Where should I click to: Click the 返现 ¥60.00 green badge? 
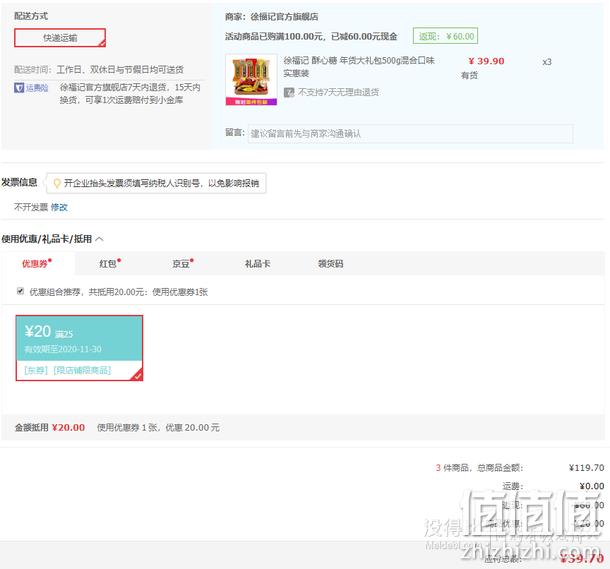(445, 36)
